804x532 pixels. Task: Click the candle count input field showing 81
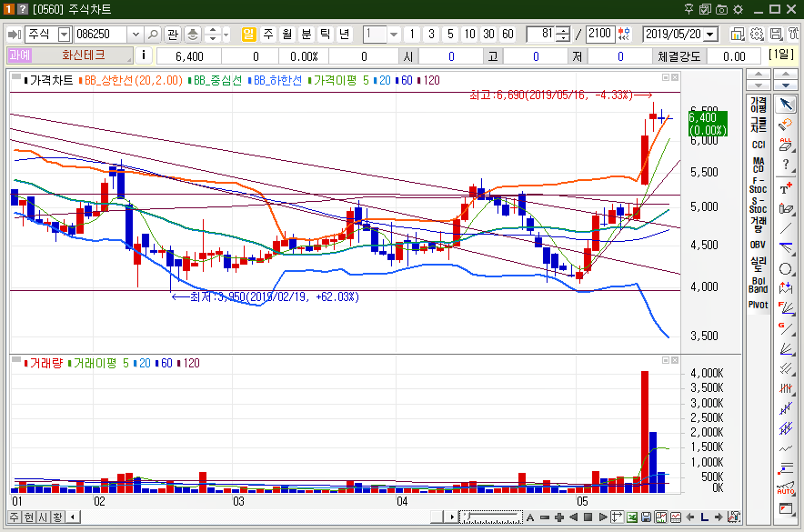540,35
